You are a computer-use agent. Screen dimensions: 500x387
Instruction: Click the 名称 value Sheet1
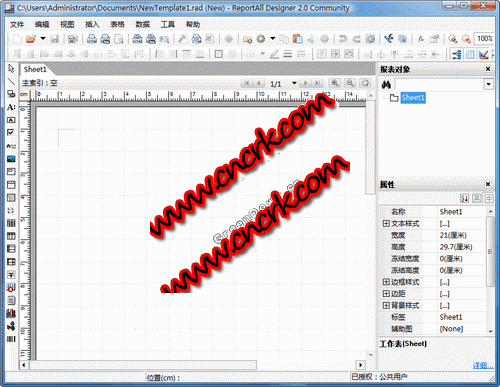coord(451,212)
